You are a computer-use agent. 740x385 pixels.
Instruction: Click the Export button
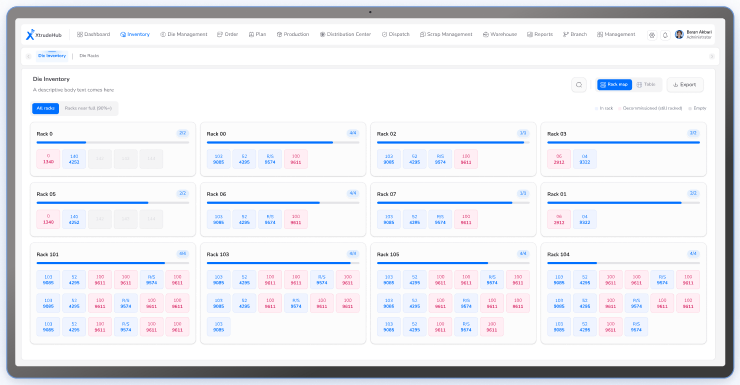(x=685, y=85)
